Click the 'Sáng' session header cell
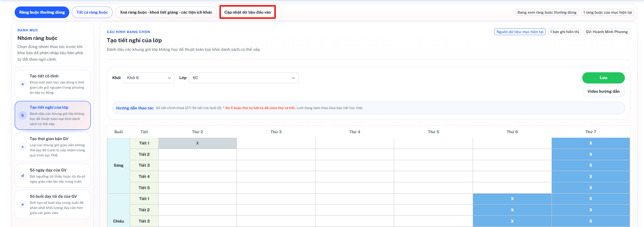The width and height of the screenshot is (644, 227). [118, 165]
